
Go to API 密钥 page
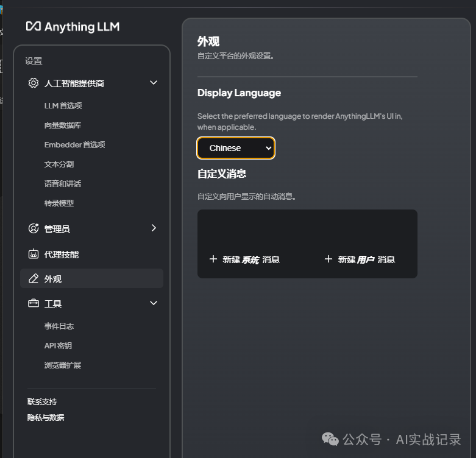58,345
